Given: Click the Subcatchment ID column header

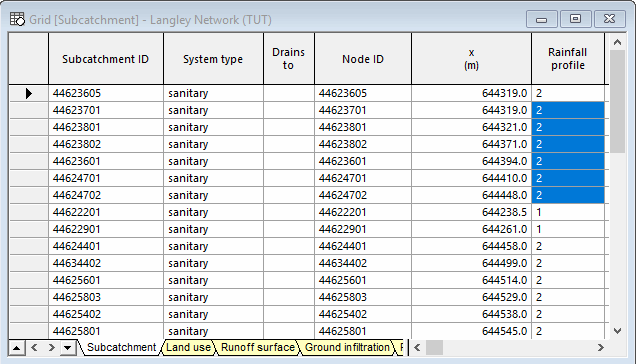Looking at the screenshot, I should pos(106,59).
